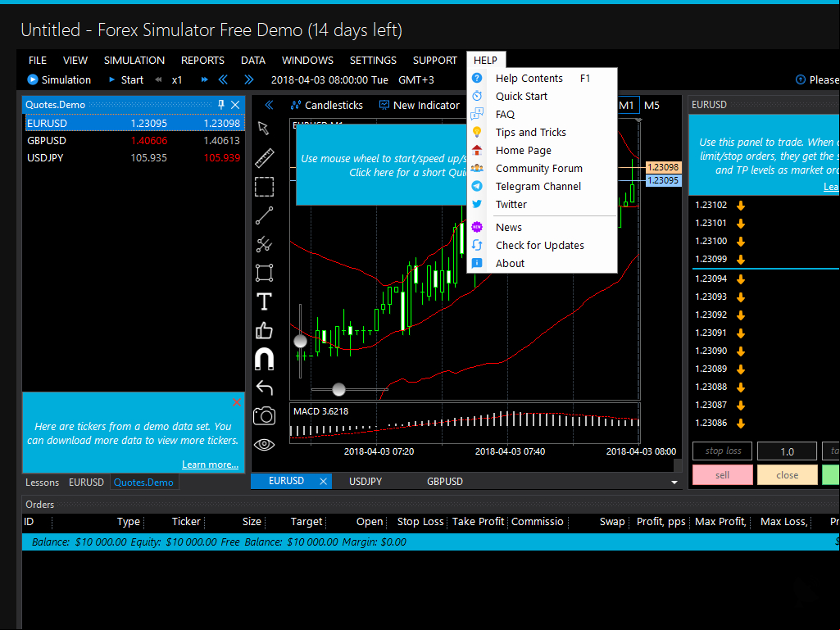The height and width of the screenshot is (630, 840).
Task: Choose Quick Start menu entry
Action: 543,97
